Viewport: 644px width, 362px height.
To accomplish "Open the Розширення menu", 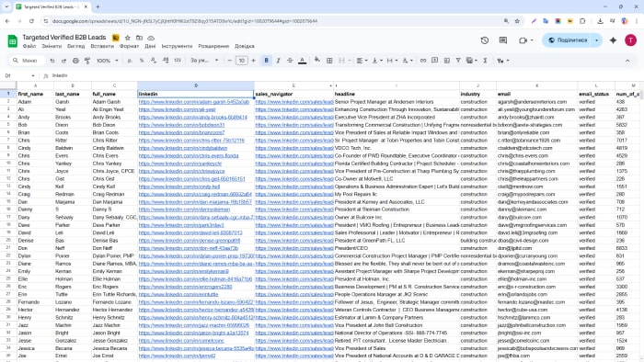I will pos(213,46).
